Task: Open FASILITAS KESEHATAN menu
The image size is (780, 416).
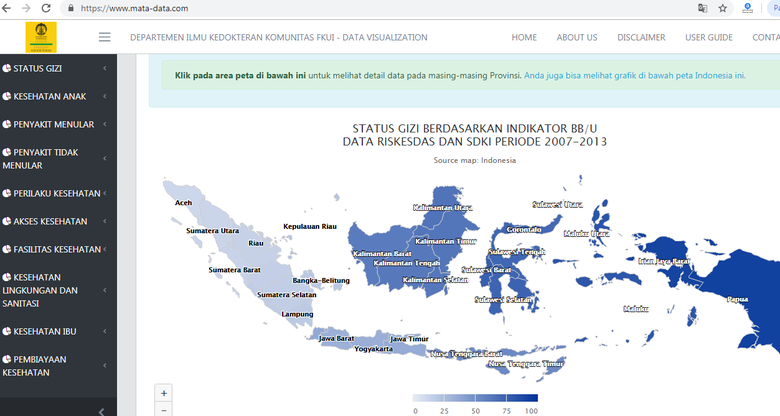Action: tap(56, 249)
